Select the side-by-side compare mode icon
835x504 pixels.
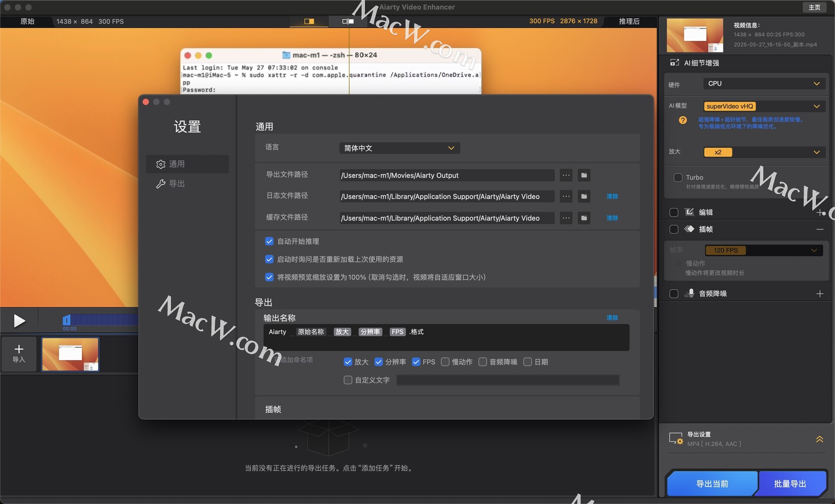(x=348, y=21)
